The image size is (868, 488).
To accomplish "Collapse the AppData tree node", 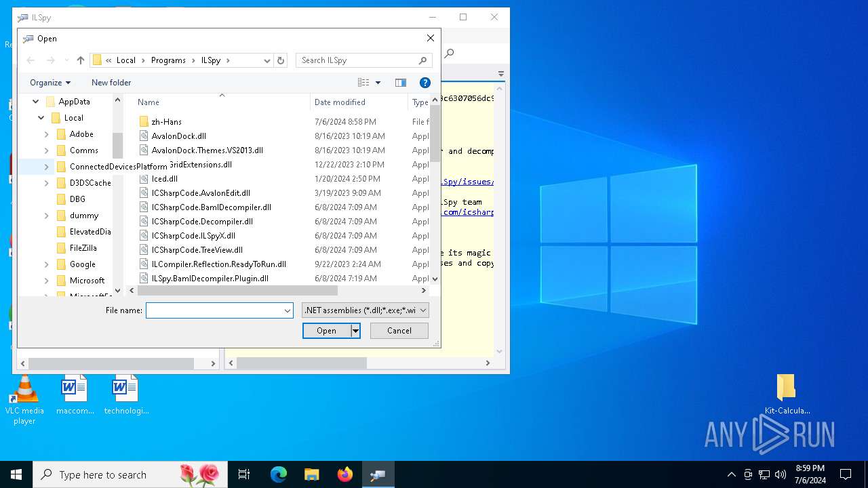I will [x=36, y=102].
